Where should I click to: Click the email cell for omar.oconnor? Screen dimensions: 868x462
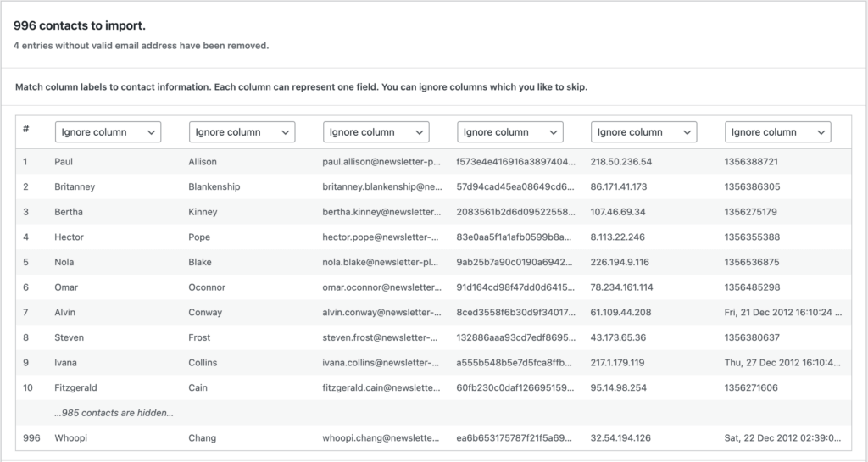(381, 287)
